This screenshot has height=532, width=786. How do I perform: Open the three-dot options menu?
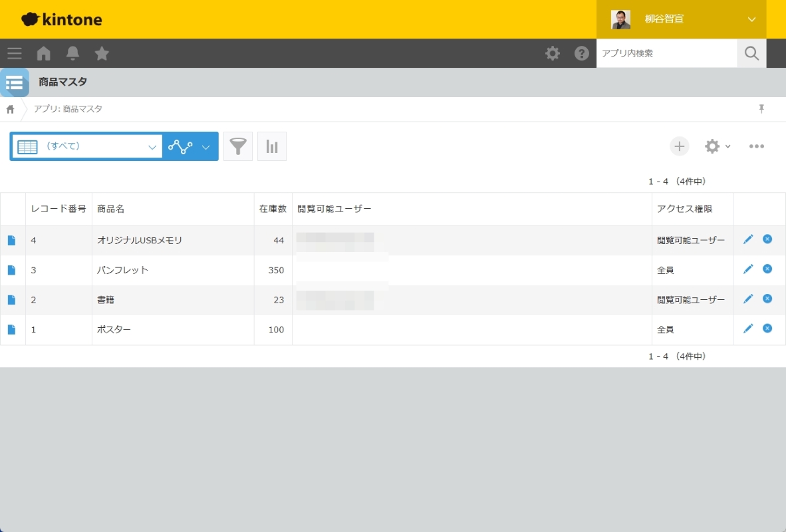(756, 146)
